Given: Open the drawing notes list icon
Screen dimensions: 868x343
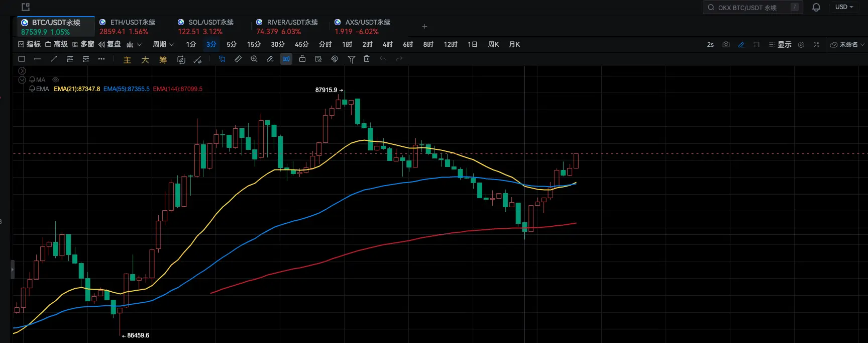Looking at the screenshot, I should 318,59.
